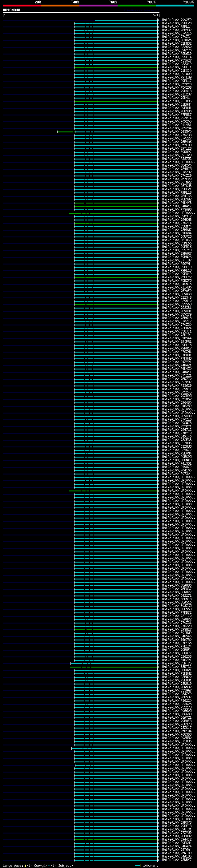Click the cyan ~100% identity legend segment

pyautogui.click(x=175, y=6)
